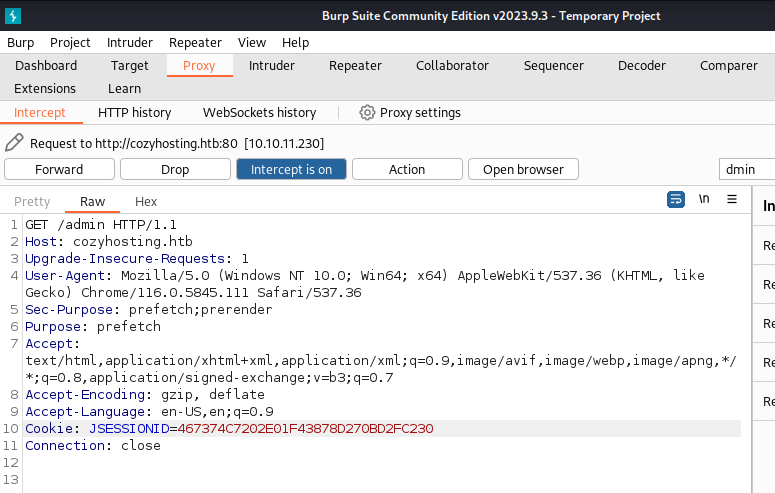The image size is (775, 493).
Task: Open the Repeater menu in menu bar
Action: click(x=195, y=43)
